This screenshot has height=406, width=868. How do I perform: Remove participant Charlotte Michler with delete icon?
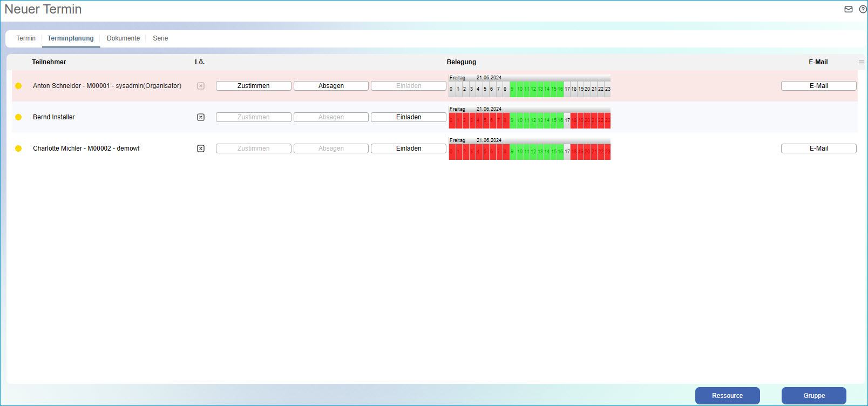click(201, 148)
